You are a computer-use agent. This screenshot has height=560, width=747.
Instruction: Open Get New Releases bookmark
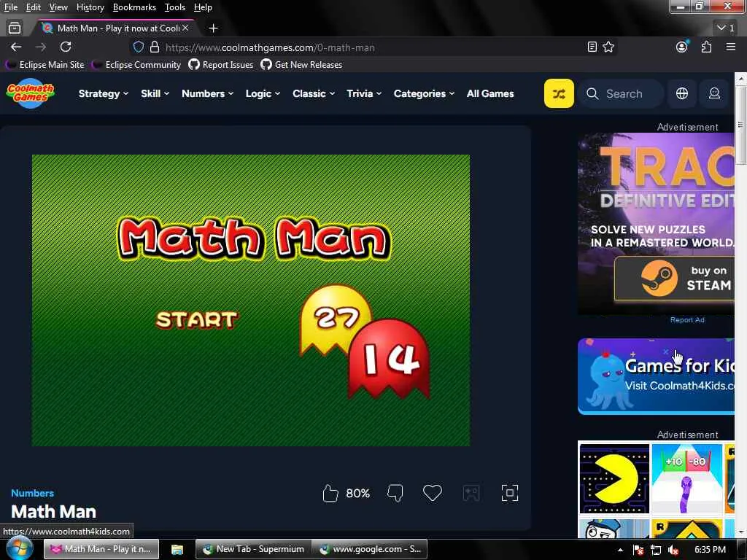[301, 64]
